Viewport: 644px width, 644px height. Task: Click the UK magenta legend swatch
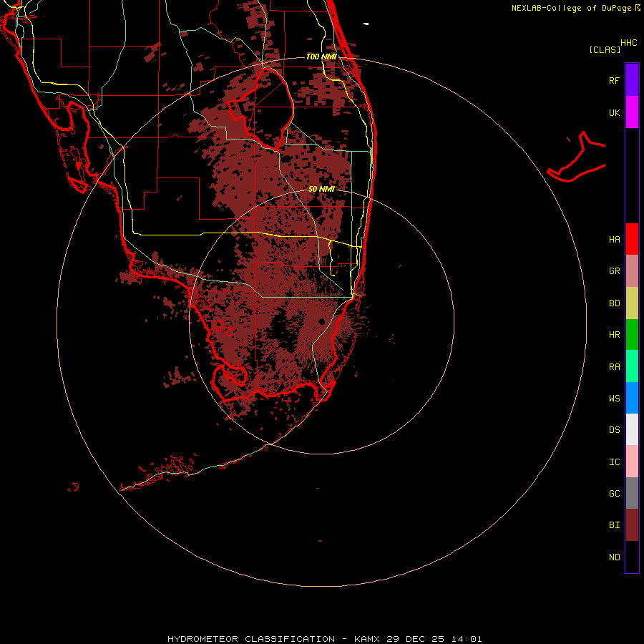click(x=632, y=112)
